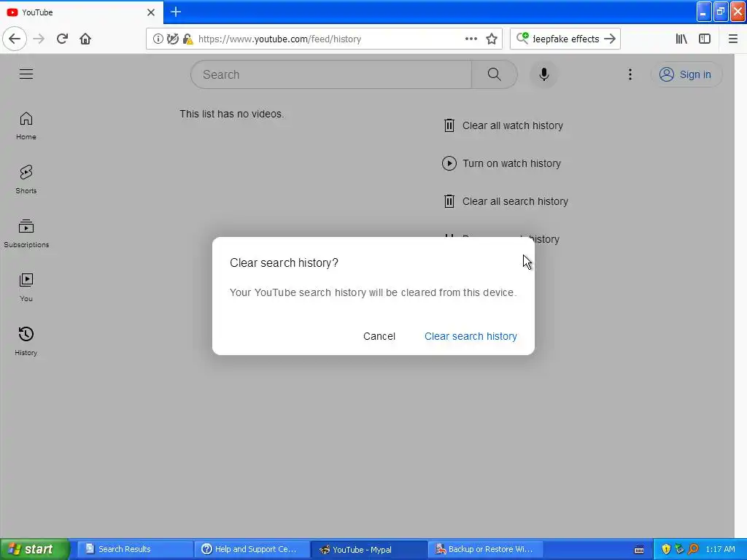Click the browser forward arrow
Image resolution: width=747 pixels, height=560 pixels.
pyautogui.click(x=39, y=39)
